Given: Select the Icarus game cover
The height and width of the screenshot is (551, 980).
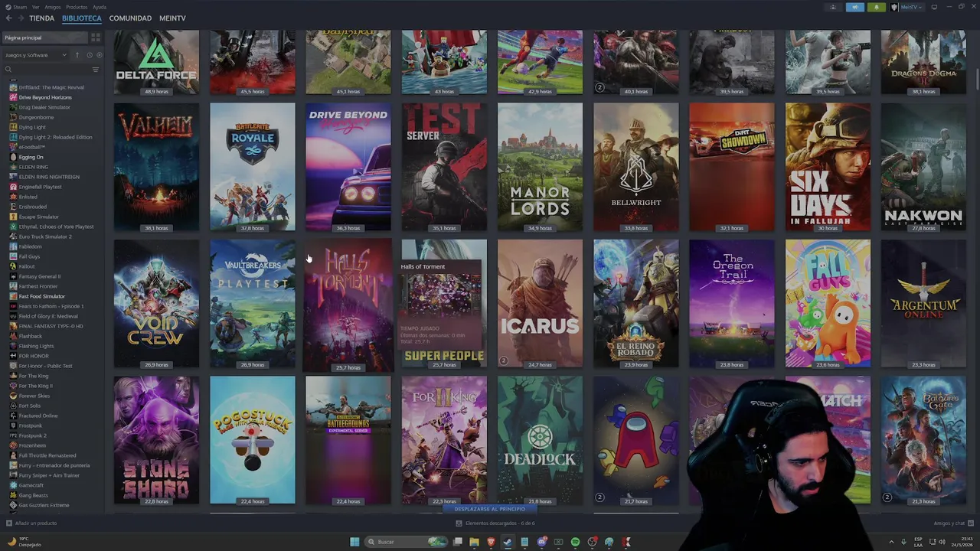Looking at the screenshot, I should tap(540, 304).
